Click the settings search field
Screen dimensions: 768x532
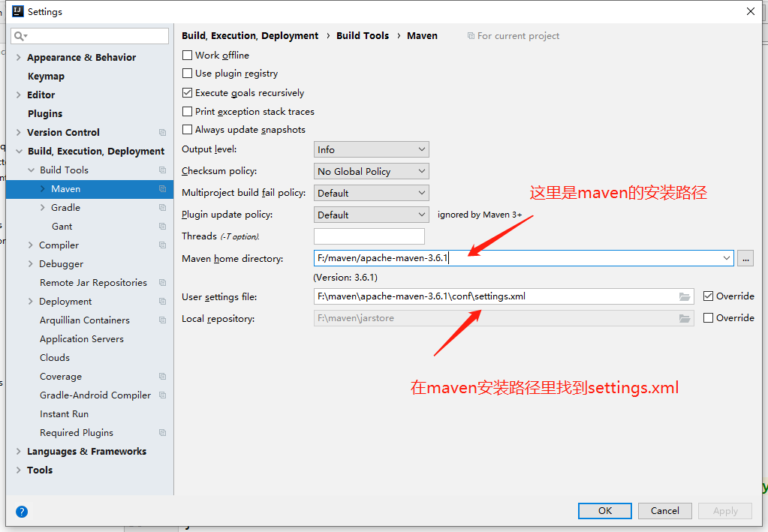(x=89, y=36)
